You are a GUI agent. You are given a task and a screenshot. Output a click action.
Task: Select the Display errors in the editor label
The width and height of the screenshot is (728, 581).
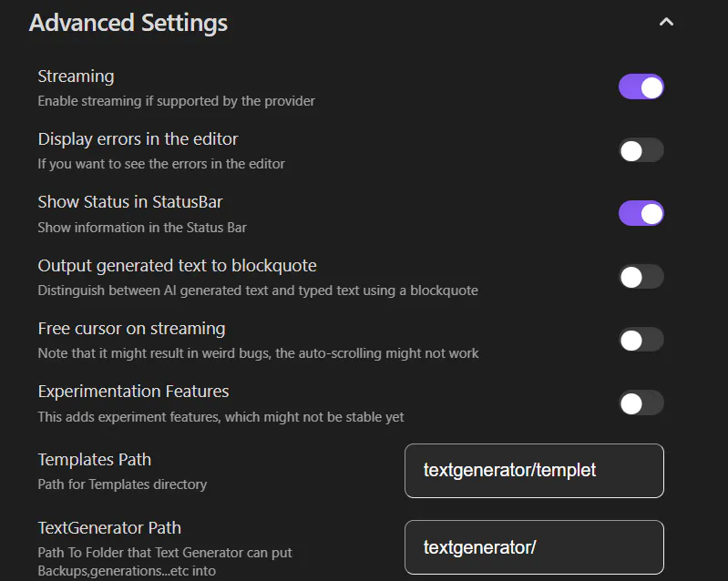tap(138, 139)
